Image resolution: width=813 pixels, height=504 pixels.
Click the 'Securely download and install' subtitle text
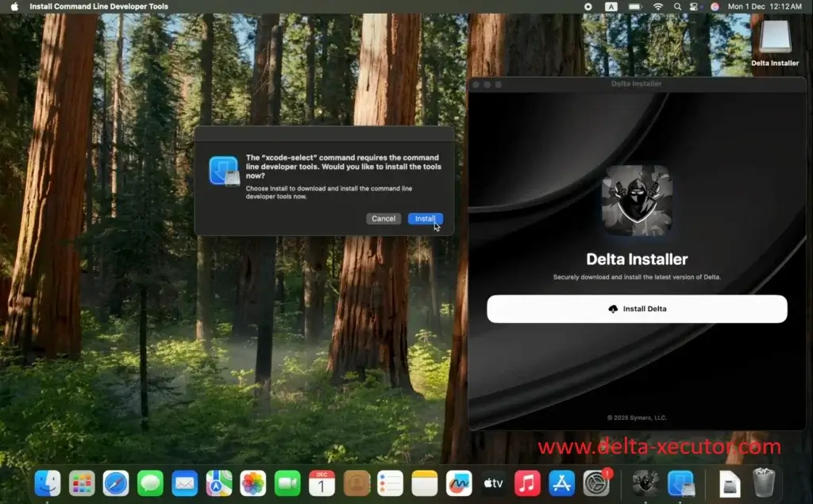(637, 278)
